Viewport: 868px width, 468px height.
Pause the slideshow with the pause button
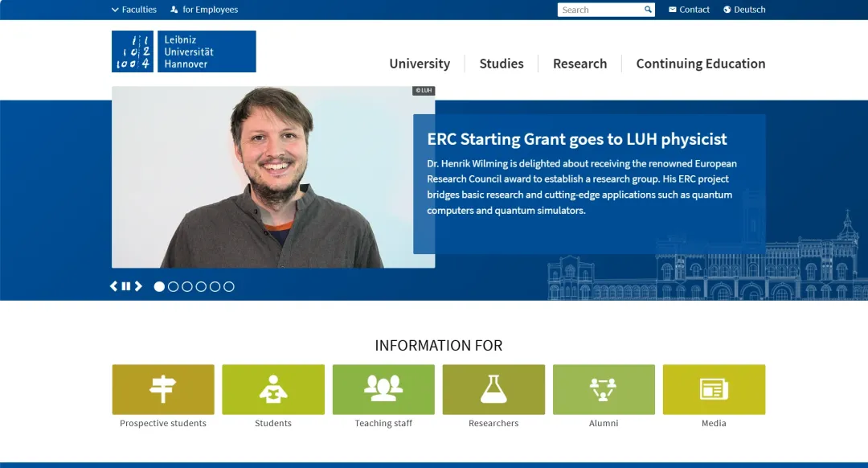[x=126, y=286]
